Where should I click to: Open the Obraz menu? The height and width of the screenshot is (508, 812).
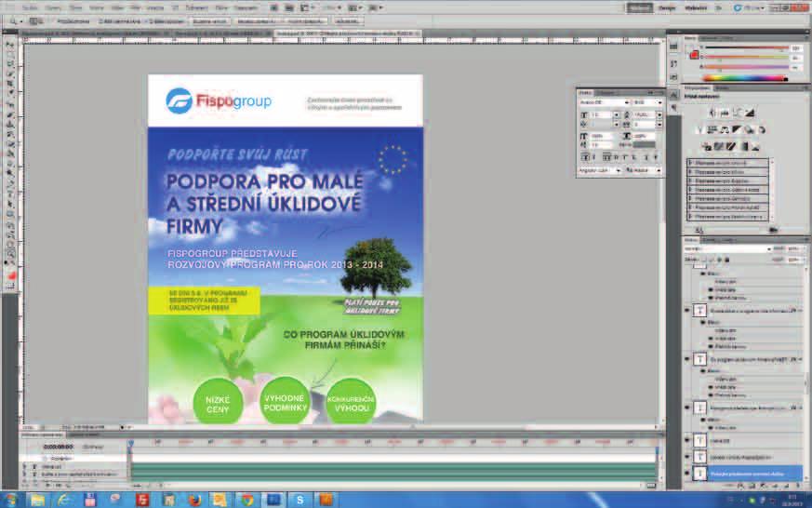[75, 7]
